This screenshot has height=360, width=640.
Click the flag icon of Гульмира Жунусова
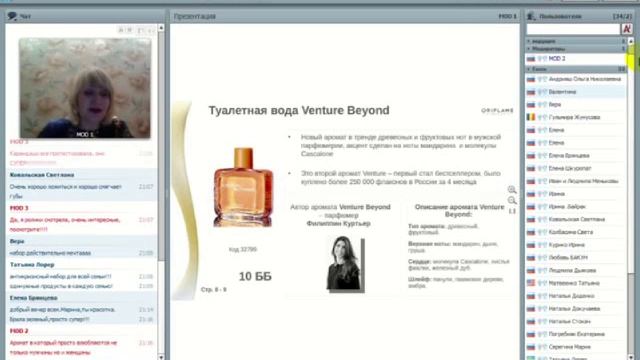[x=531, y=117]
